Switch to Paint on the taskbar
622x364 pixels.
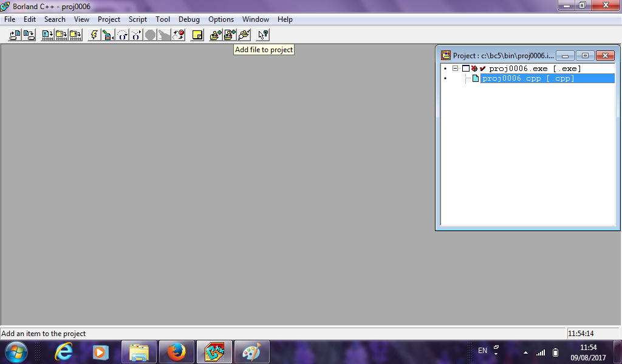click(252, 352)
